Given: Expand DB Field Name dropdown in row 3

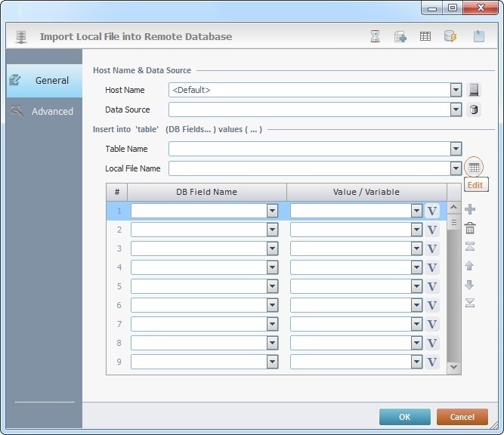Looking at the screenshot, I should pos(272,248).
